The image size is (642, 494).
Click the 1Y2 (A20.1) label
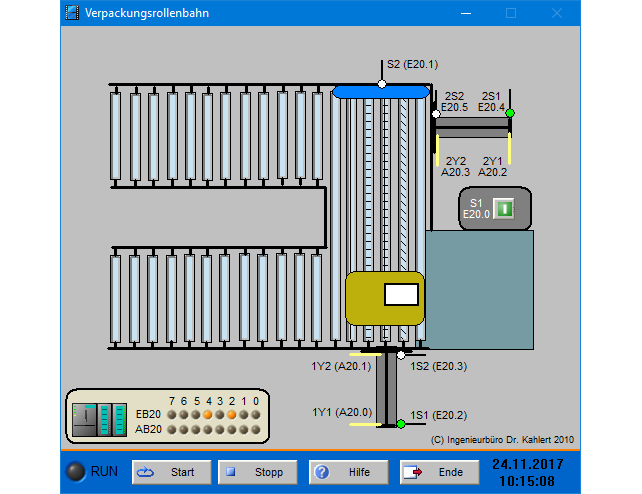(341, 366)
